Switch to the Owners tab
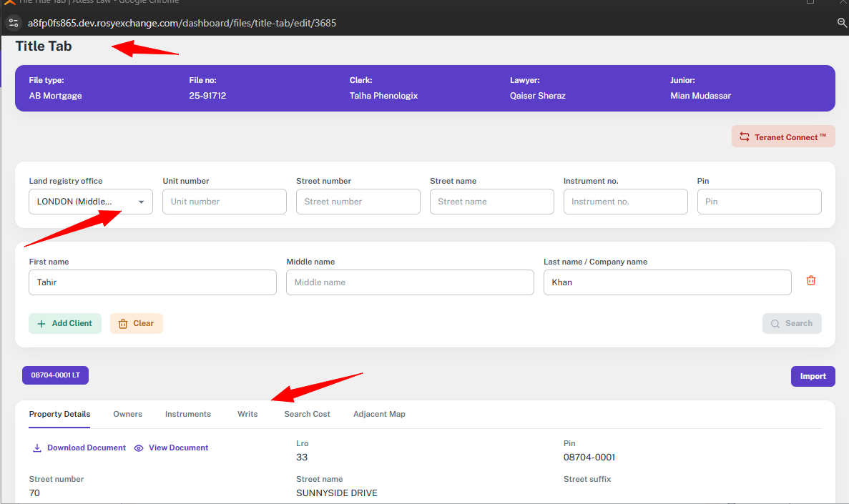 pyautogui.click(x=127, y=414)
